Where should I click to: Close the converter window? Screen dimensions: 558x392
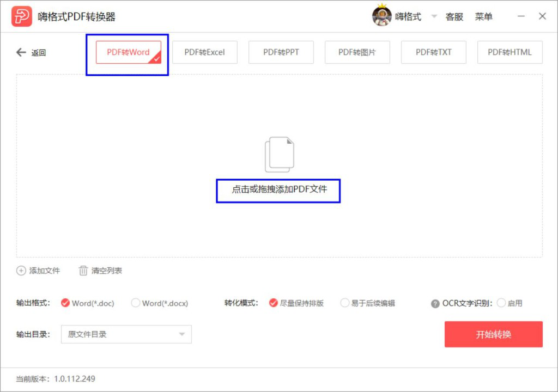tap(542, 16)
